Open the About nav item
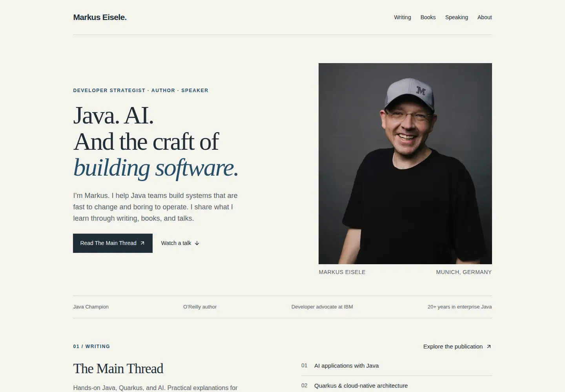The height and width of the screenshot is (392, 565). point(484,17)
